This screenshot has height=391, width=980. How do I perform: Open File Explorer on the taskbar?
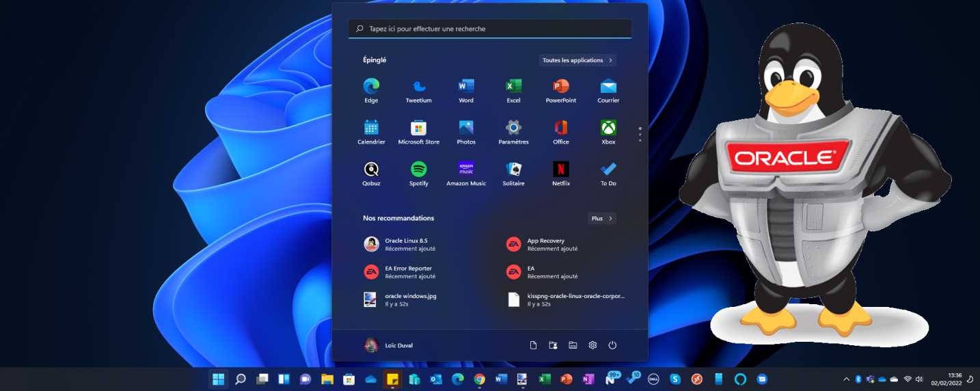click(327, 379)
